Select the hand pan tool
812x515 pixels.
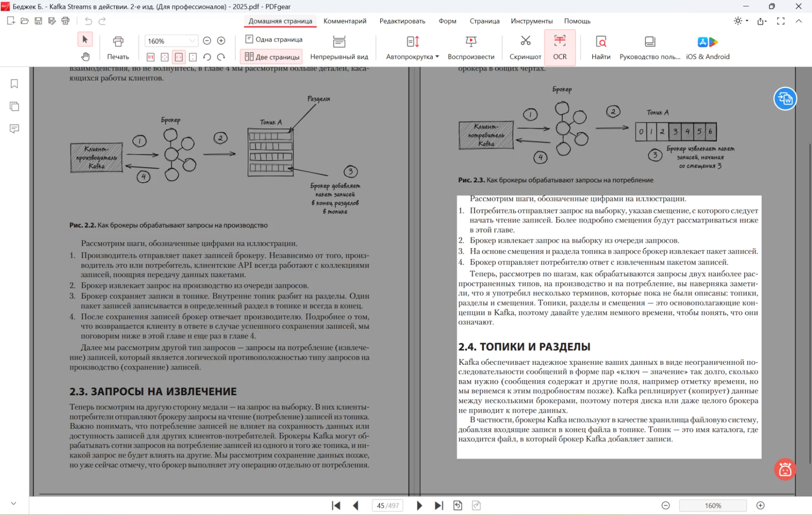[85, 56]
